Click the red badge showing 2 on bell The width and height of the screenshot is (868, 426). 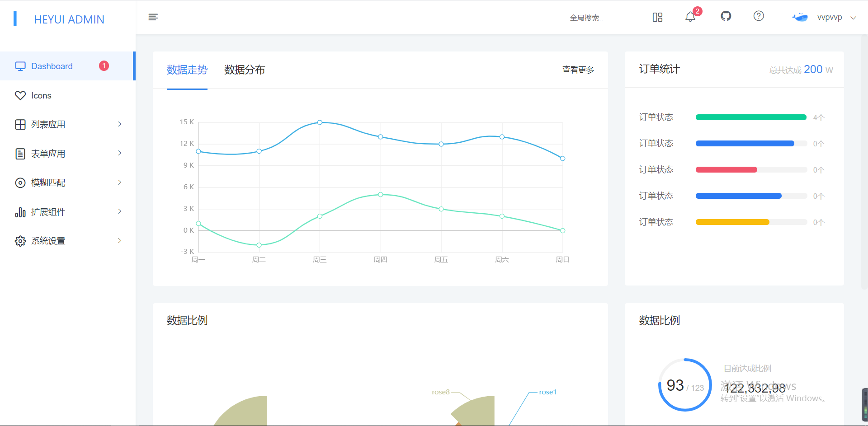click(698, 11)
